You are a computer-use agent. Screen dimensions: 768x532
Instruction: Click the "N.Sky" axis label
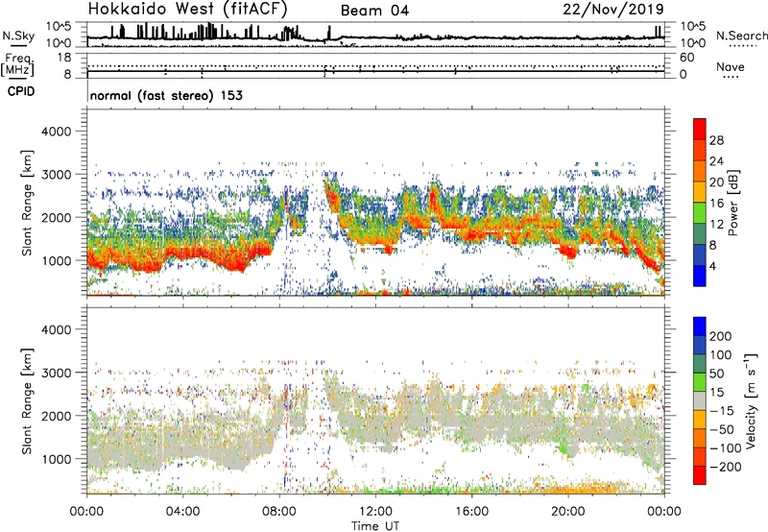pyautogui.click(x=18, y=36)
